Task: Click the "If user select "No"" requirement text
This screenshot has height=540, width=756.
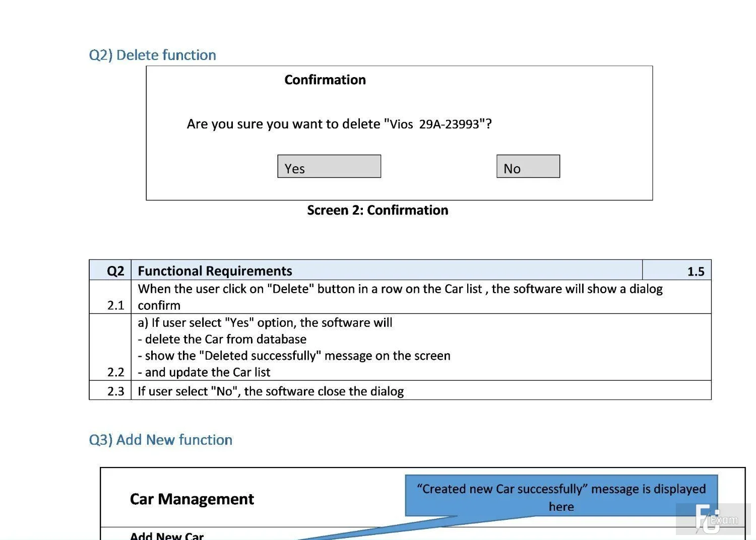Action: [x=271, y=391]
